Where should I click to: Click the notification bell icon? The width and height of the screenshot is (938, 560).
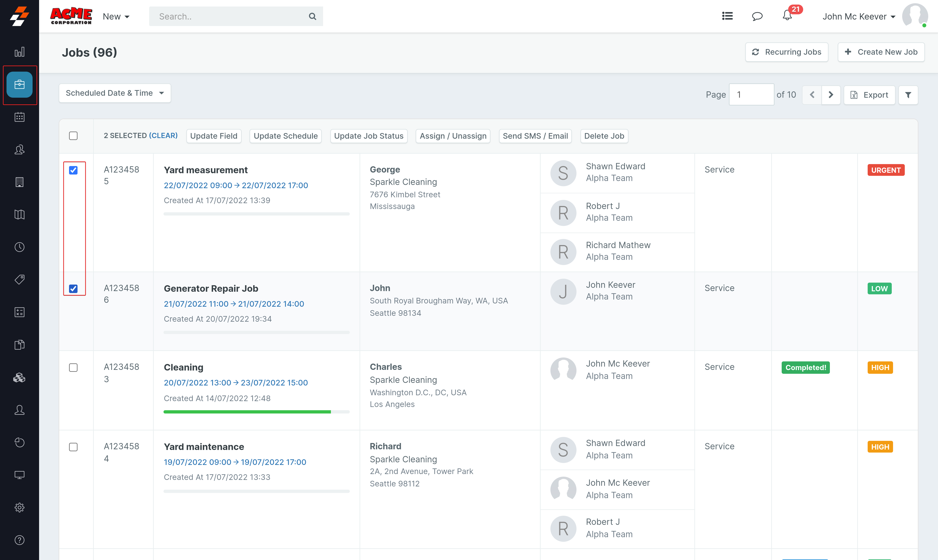(x=787, y=16)
